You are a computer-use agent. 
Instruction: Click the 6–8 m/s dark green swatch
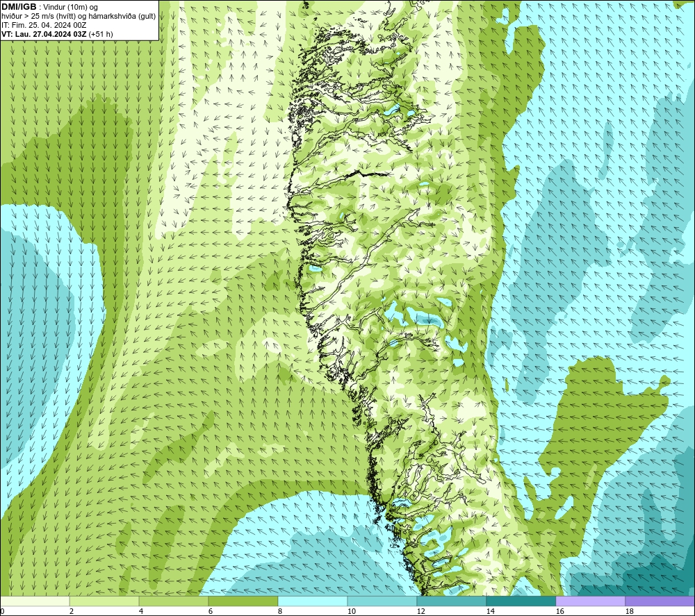coord(243,601)
